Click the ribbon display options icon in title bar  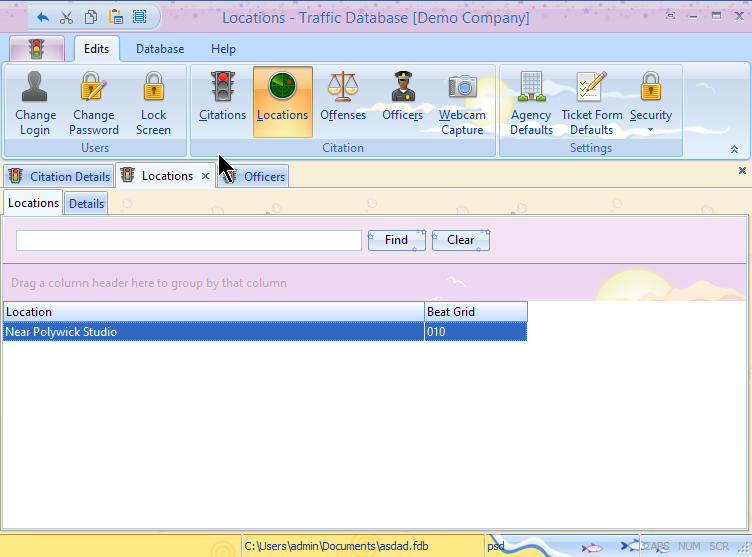[670, 16]
